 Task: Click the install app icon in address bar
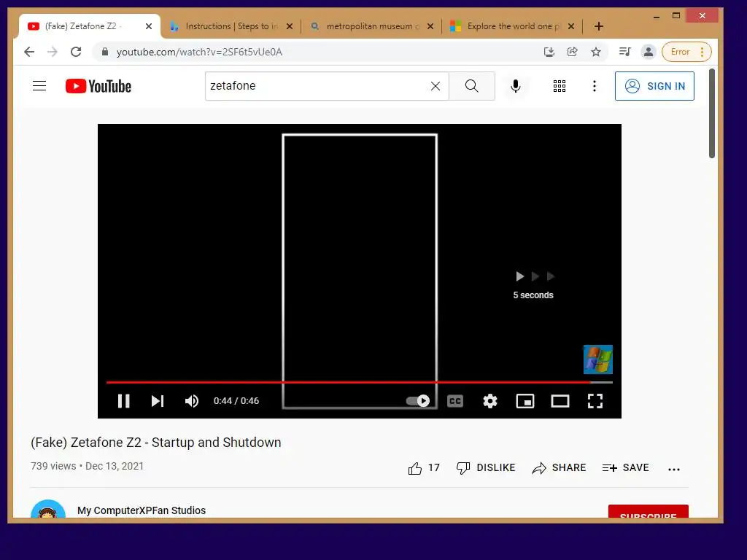(549, 52)
